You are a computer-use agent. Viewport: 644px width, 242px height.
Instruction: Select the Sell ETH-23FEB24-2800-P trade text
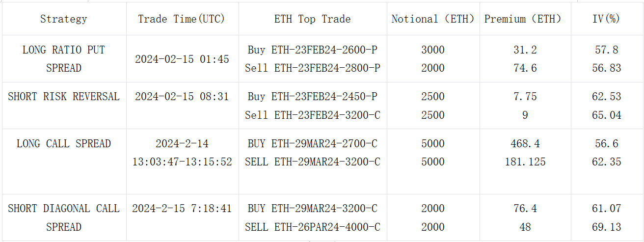pyautogui.click(x=312, y=68)
